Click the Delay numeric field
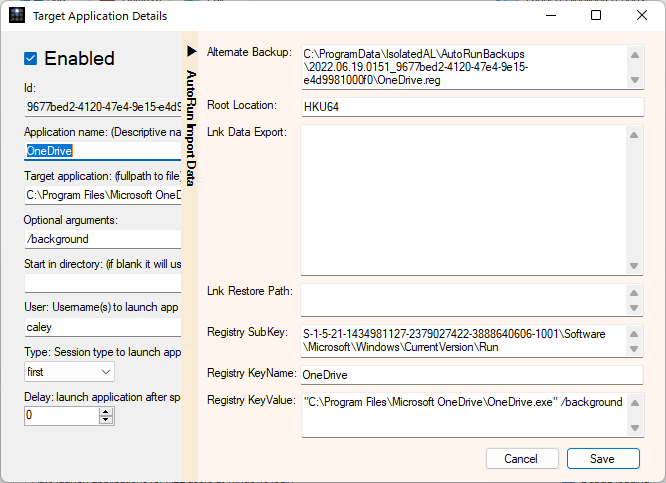Screen dimensions: 666x483 click(62, 415)
